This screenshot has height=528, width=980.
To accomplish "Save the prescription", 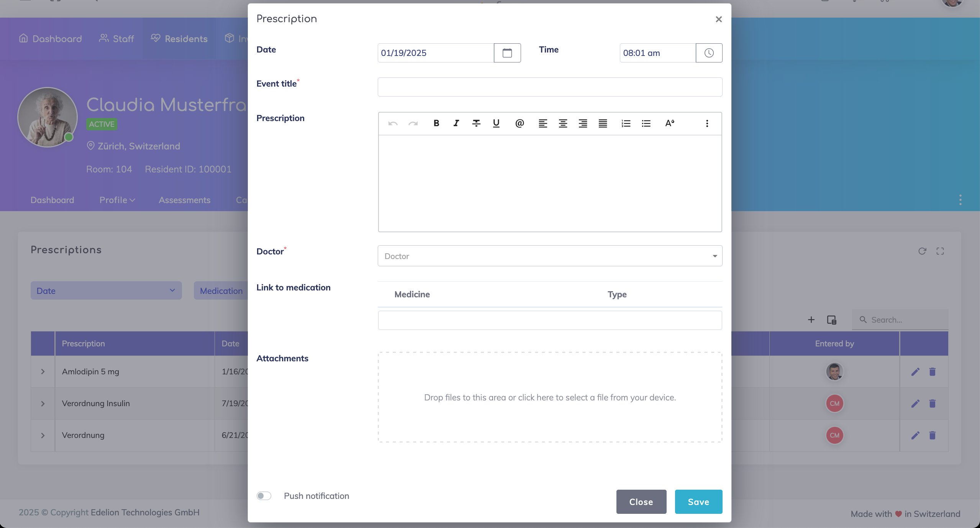I will pos(698,502).
